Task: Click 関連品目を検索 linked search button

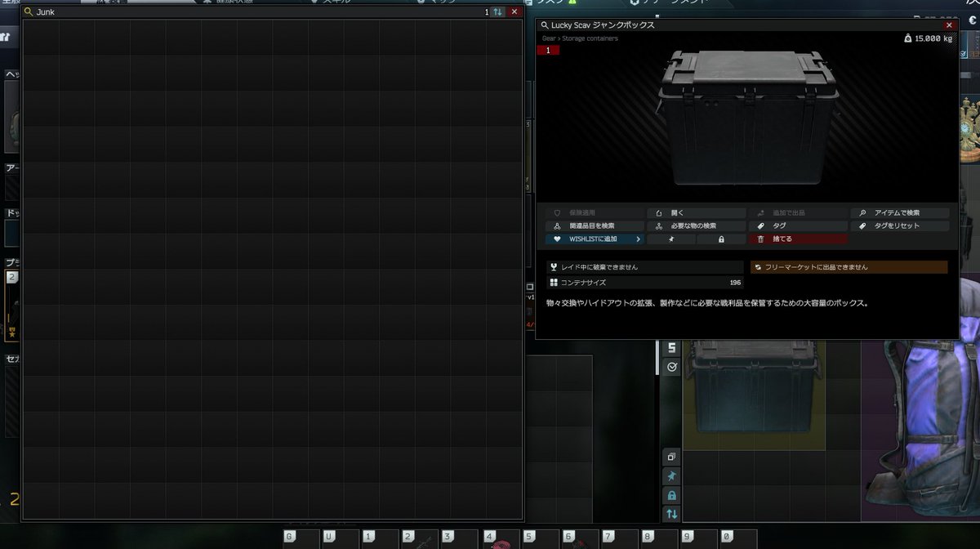Action: click(595, 225)
